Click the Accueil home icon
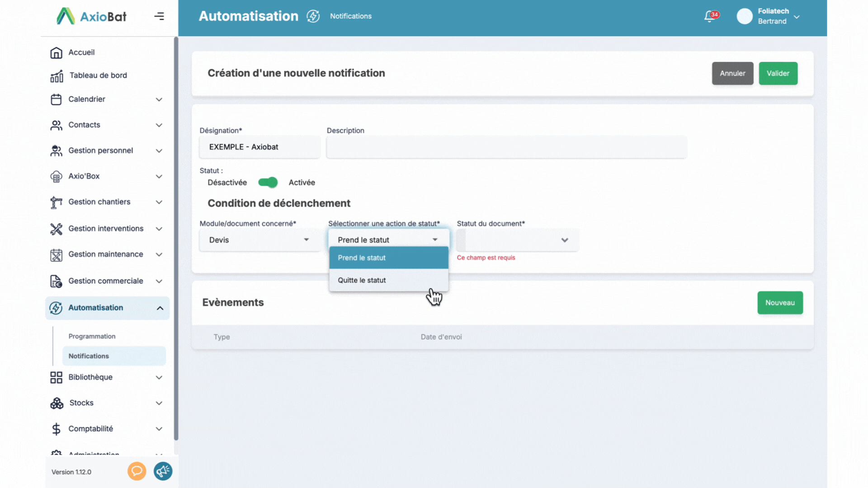This screenshot has width=868, height=488. coord(56,52)
